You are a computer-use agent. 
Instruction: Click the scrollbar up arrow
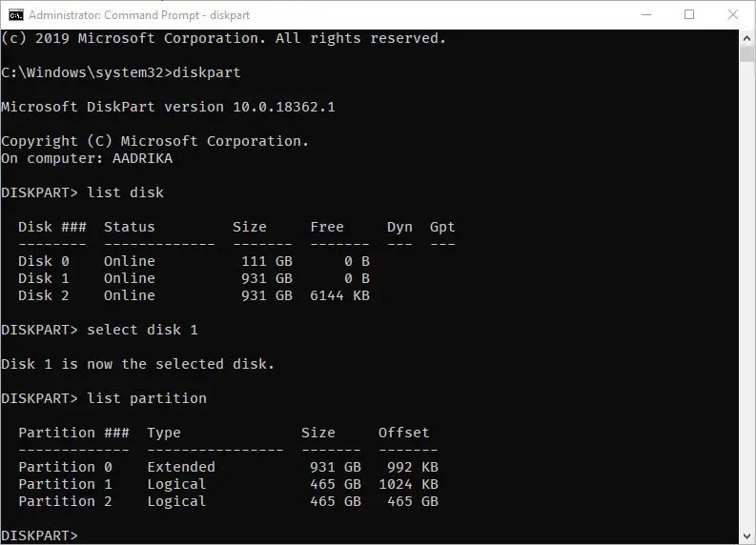[747, 37]
